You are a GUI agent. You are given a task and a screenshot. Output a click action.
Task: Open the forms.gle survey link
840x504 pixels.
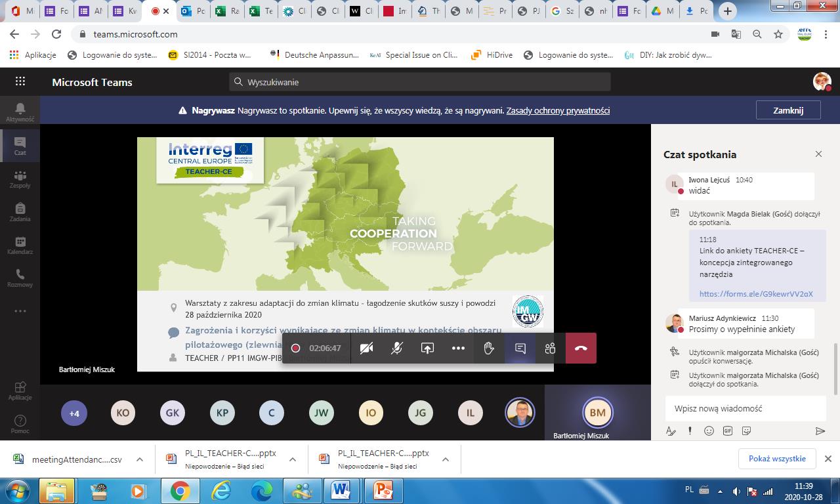pos(756,293)
